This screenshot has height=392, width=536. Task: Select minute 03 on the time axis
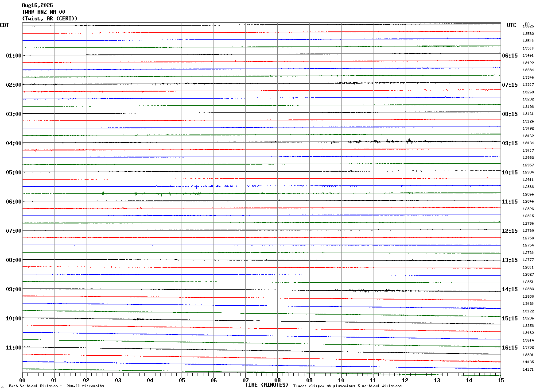pyautogui.click(x=118, y=380)
